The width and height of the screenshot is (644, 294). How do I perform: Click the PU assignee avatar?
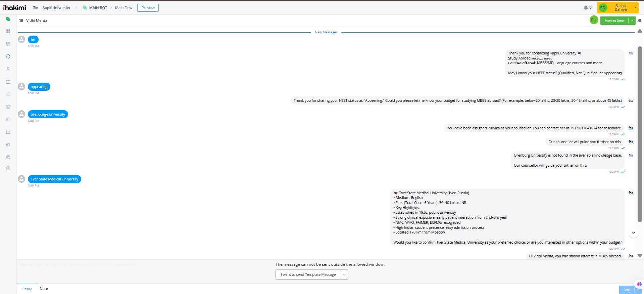click(594, 20)
